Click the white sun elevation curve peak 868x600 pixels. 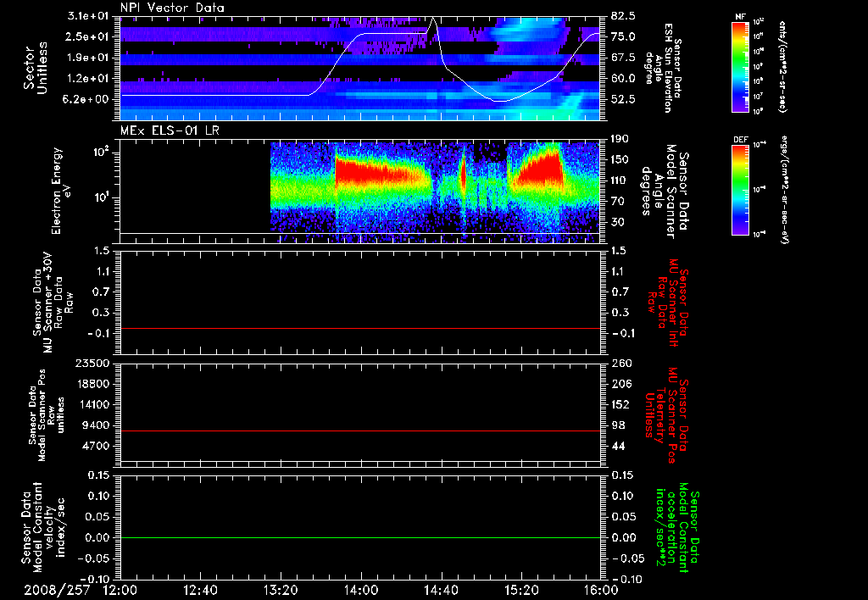pyautogui.click(x=433, y=19)
